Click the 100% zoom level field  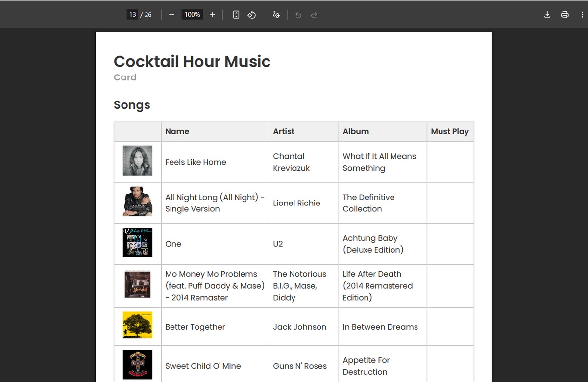192,15
